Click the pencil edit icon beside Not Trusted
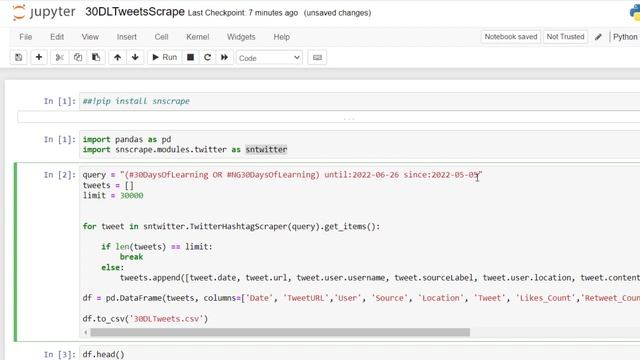 [x=598, y=37]
